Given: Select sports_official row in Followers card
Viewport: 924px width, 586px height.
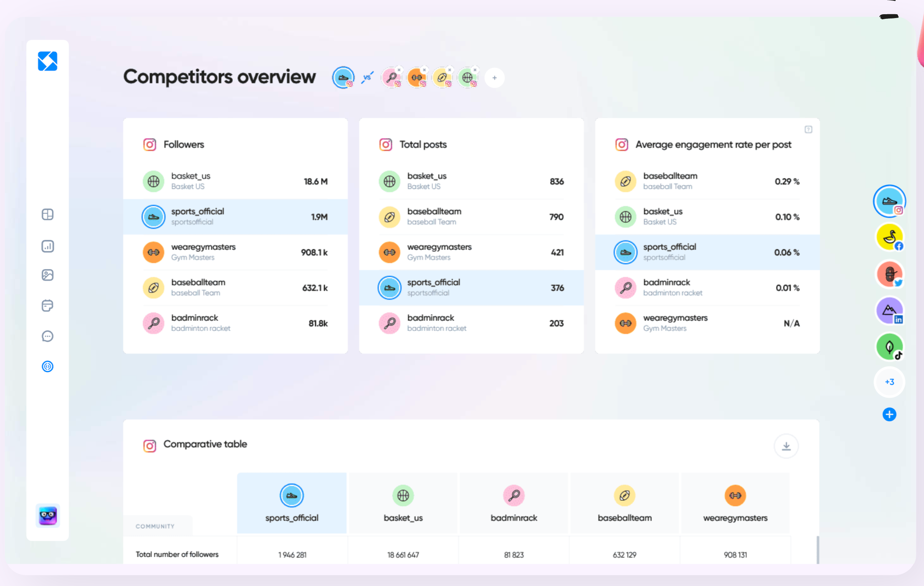Looking at the screenshot, I should pos(236,217).
